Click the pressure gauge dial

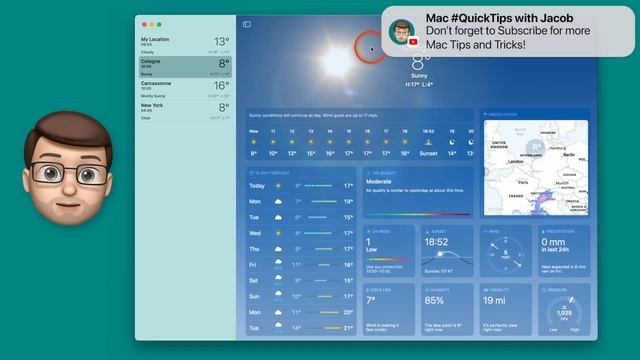(x=564, y=312)
